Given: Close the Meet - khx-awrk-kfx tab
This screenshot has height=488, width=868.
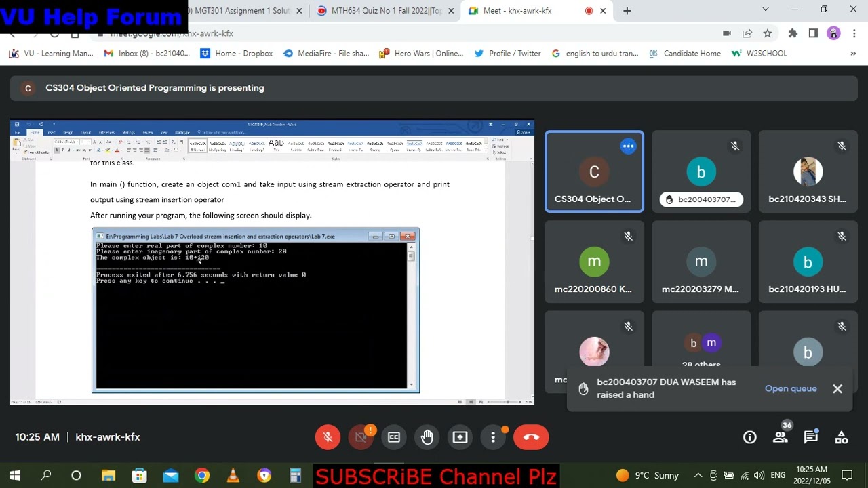Looking at the screenshot, I should point(603,11).
